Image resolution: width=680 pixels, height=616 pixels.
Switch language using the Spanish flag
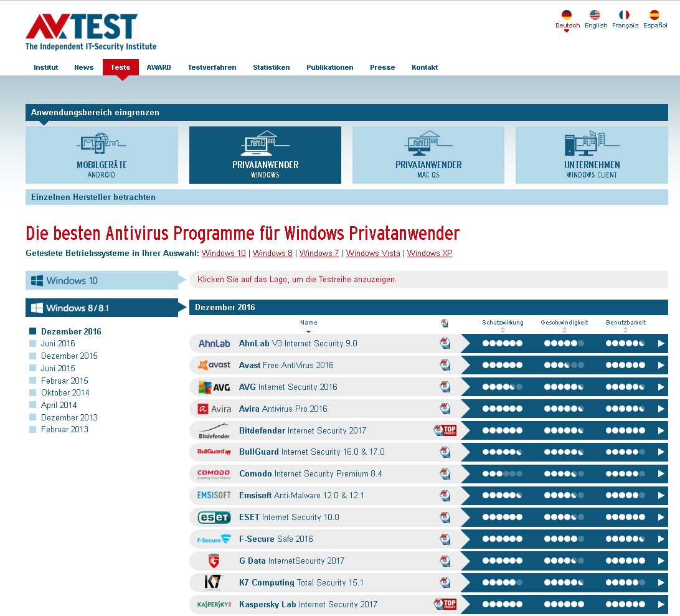pos(654,15)
